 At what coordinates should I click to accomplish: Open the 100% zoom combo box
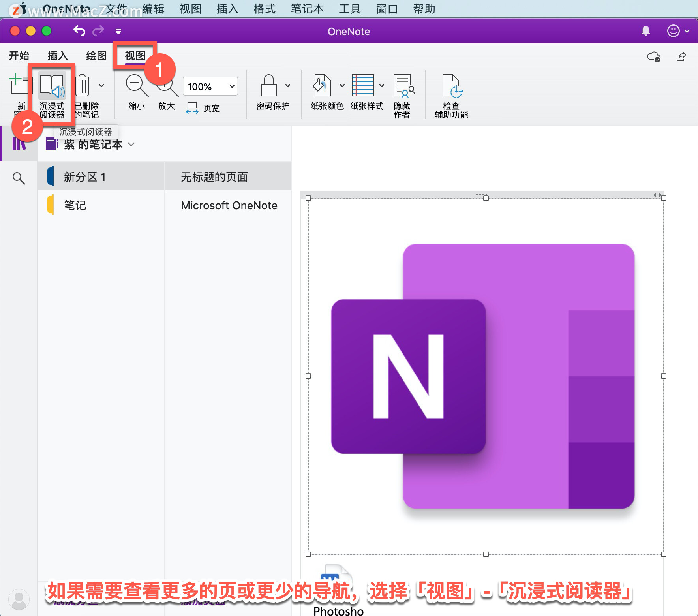coord(210,86)
